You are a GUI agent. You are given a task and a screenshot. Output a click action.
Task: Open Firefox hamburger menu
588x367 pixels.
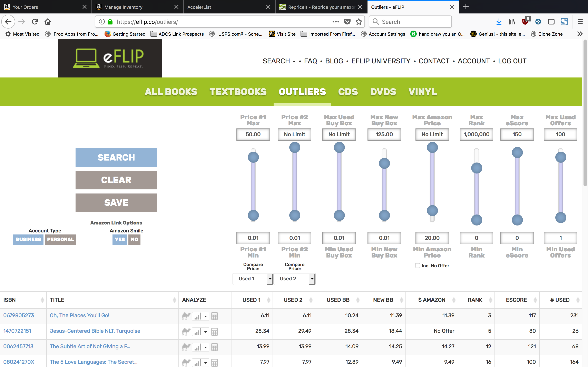(580, 22)
